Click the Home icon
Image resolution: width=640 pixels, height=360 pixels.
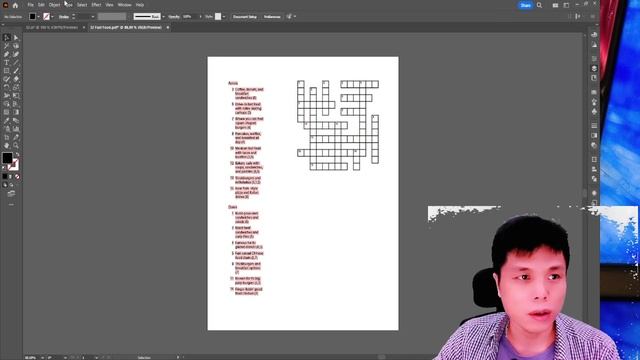pos(16,5)
